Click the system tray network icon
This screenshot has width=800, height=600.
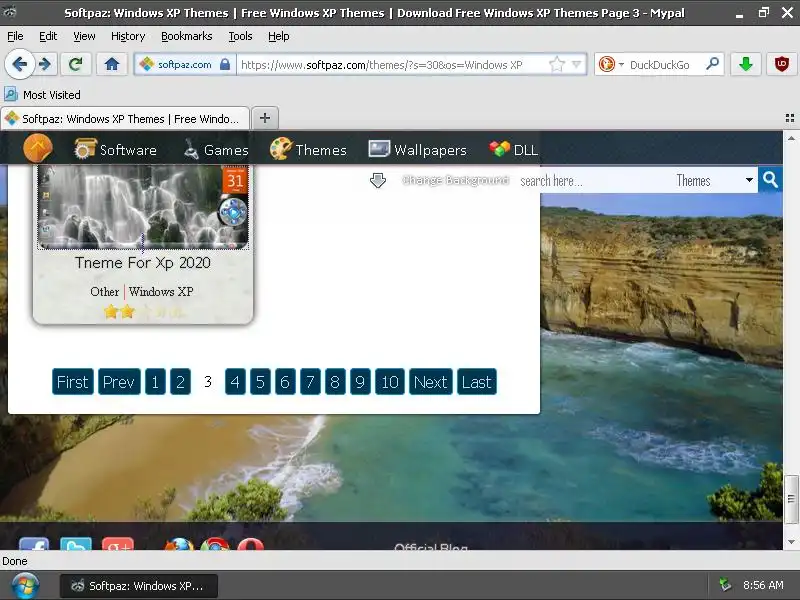[725, 585]
